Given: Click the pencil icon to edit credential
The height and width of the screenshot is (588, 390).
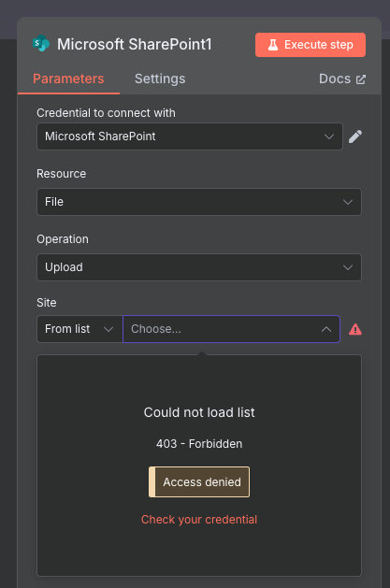Looking at the screenshot, I should [355, 136].
